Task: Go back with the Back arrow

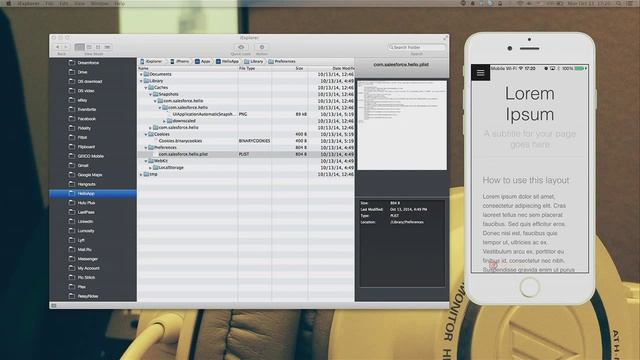Action: click(x=58, y=47)
